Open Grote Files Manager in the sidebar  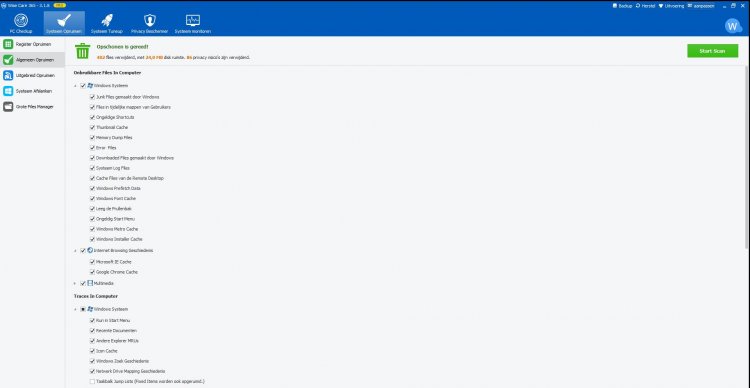point(33,107)
